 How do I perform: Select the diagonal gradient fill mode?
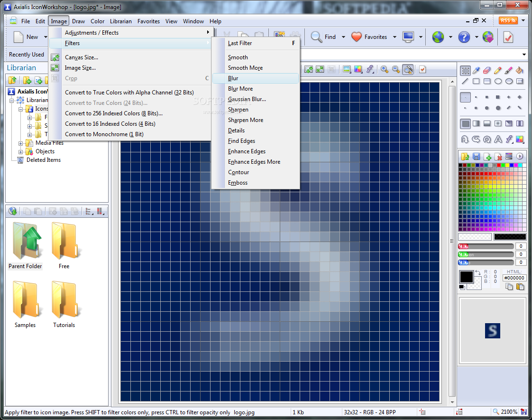coord(509,123)
